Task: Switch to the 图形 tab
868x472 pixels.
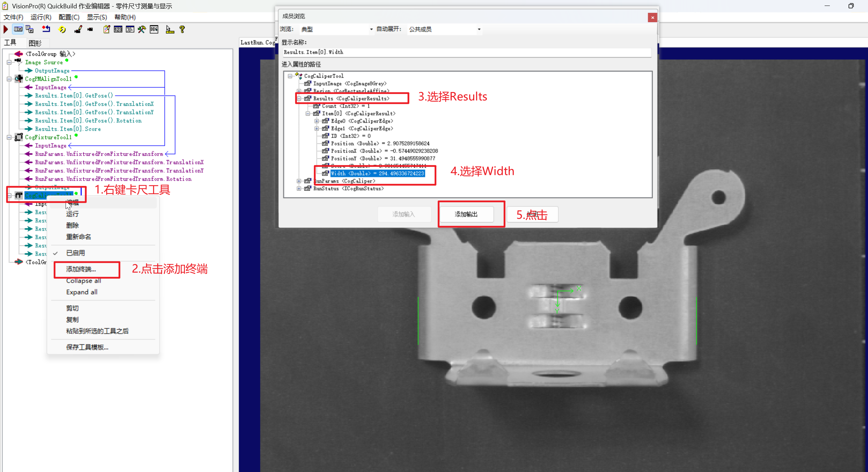Action: point(35,43)
